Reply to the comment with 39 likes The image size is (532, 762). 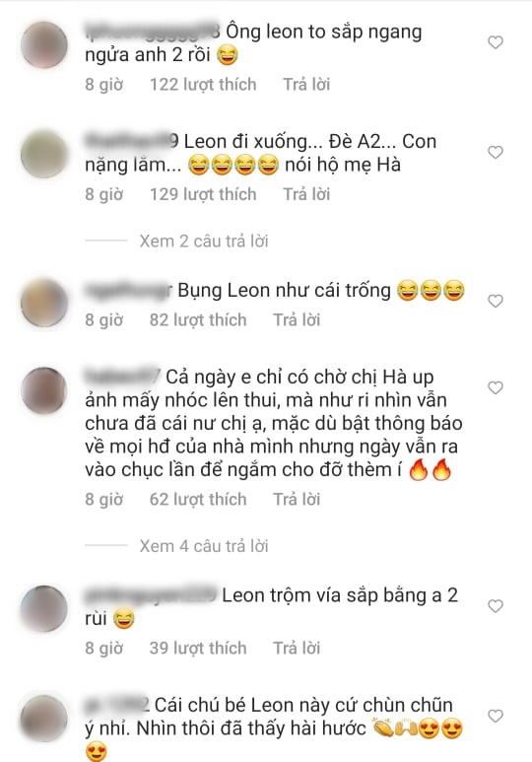297,649
